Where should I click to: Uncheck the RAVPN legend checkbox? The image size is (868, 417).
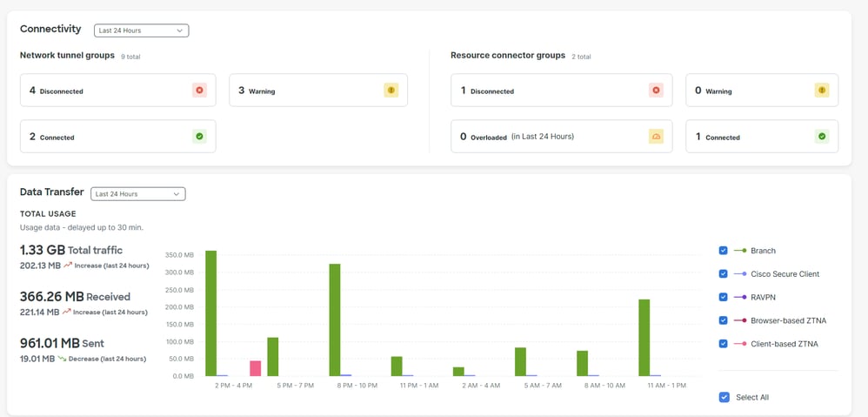pyautogui.click(x=723, y=297)
